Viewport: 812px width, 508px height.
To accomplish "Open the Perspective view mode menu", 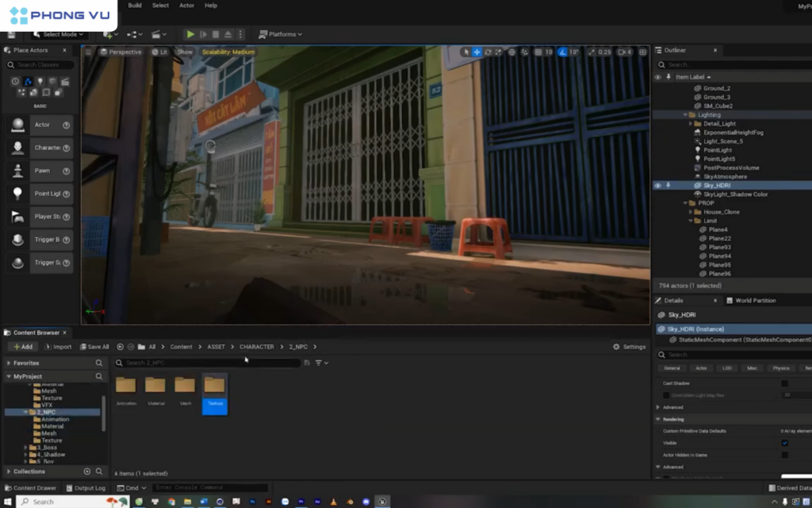I will (x=121, y=52).
